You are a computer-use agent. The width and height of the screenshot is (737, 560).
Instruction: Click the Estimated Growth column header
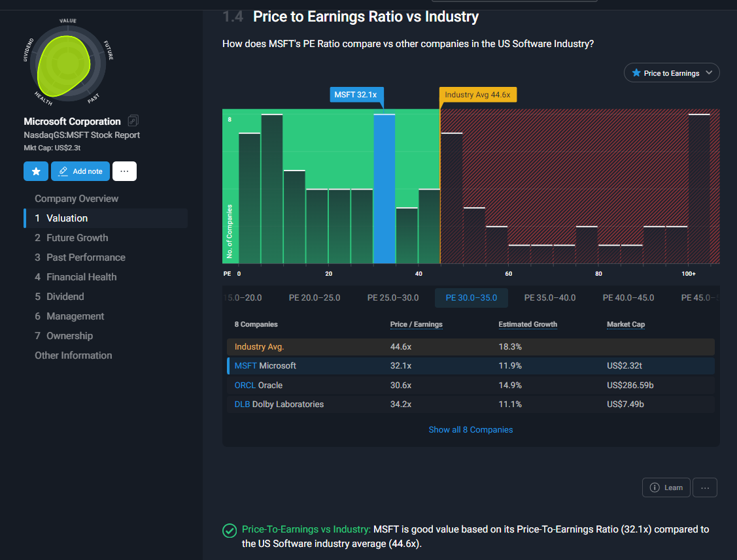(x=528, y=325)
